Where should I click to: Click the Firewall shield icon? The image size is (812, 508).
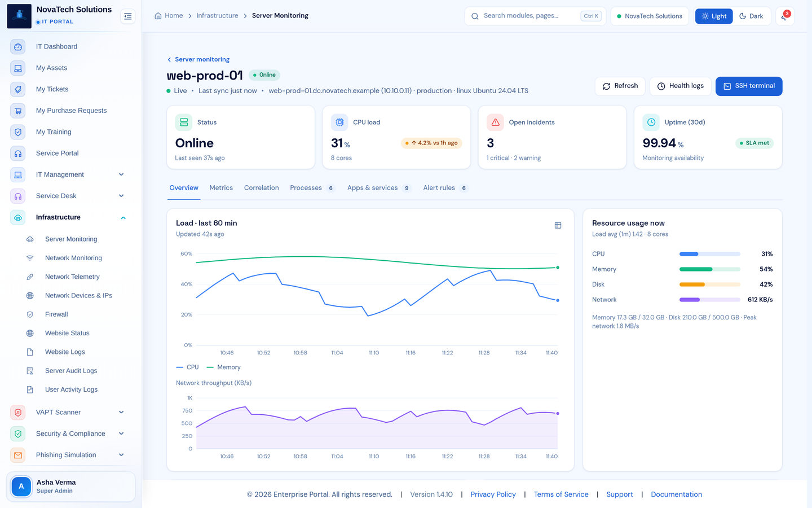click(x=30, y=314)
